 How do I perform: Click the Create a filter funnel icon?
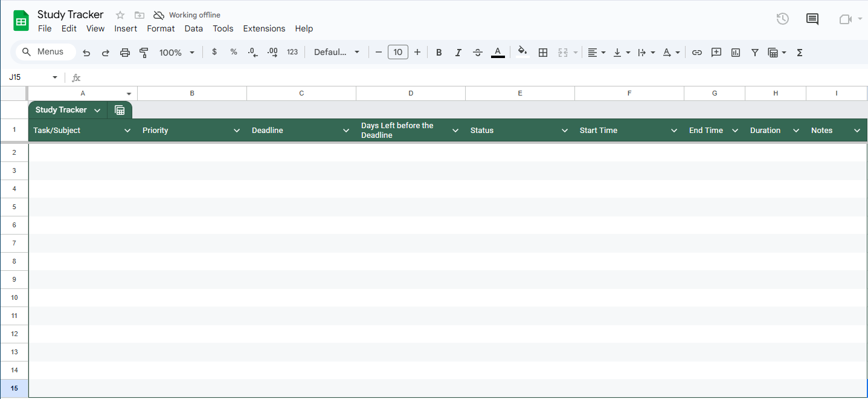[755, 53]
